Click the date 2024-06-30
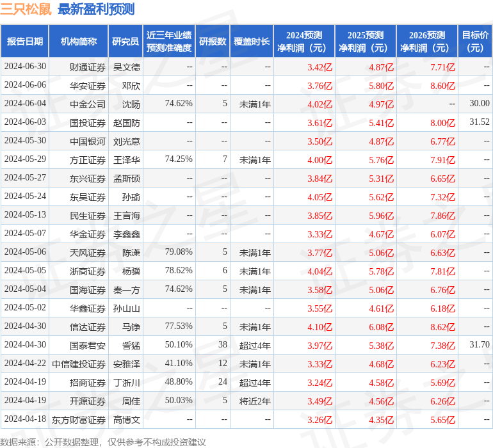 tap(25, 66)
